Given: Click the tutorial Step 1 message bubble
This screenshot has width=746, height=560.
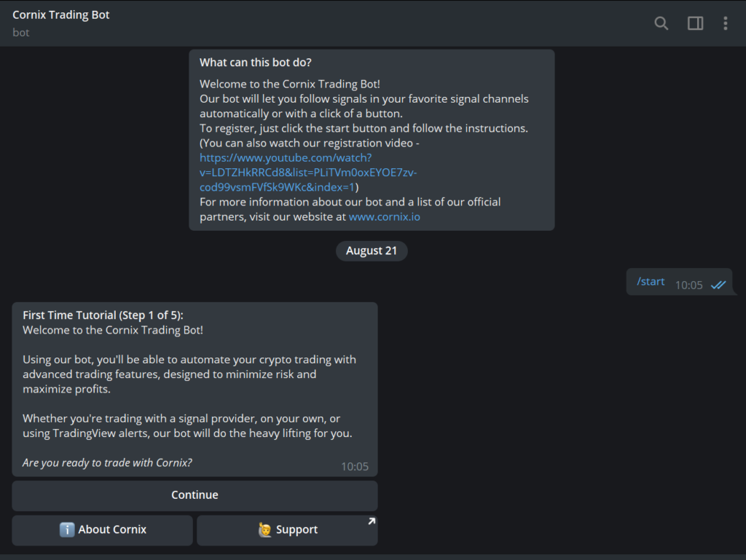Looking at the screenshot, I should (195, 390).
